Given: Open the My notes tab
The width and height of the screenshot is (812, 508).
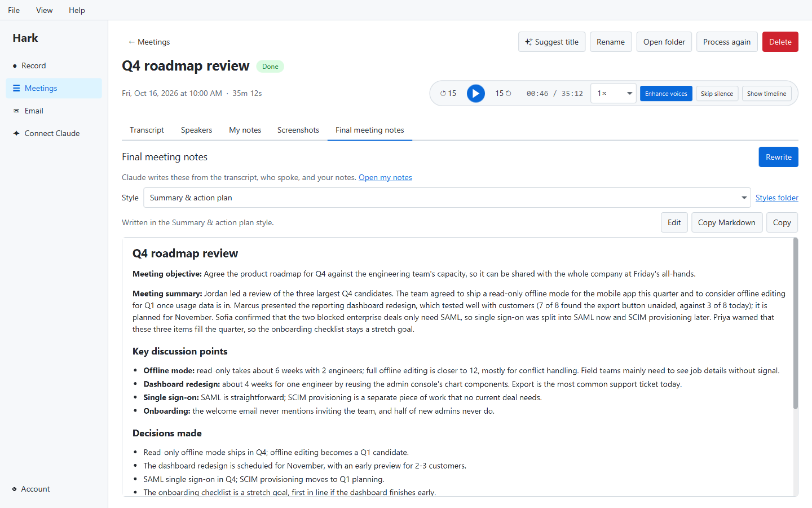Looking at the screenshot, I should [245, 130].
